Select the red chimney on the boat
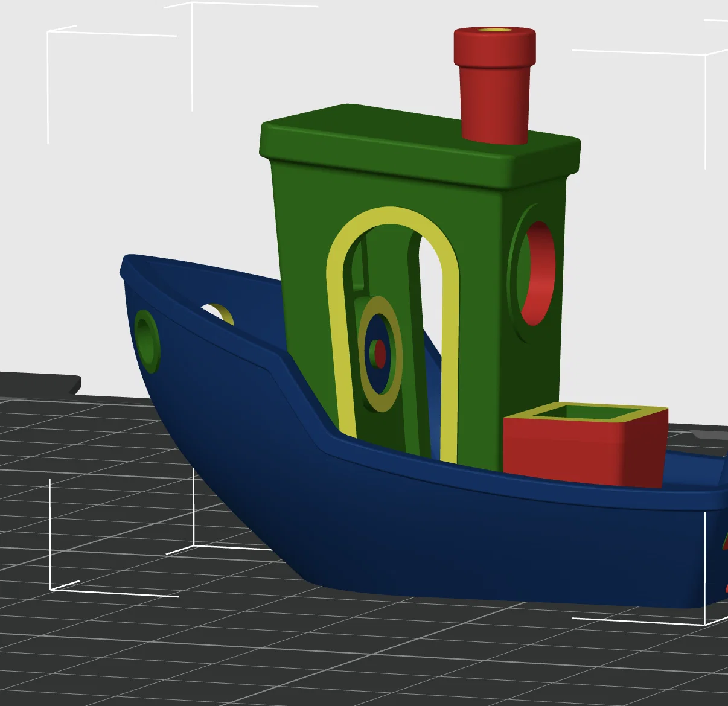The width and height of the screenshot is (728, 706). (495, 84)
